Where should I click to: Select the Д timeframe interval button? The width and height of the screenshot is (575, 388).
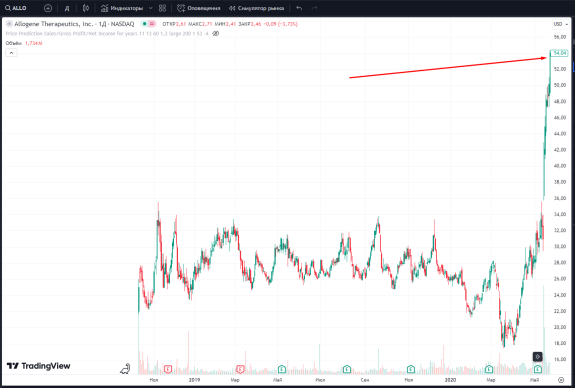[x=67, y=8]
